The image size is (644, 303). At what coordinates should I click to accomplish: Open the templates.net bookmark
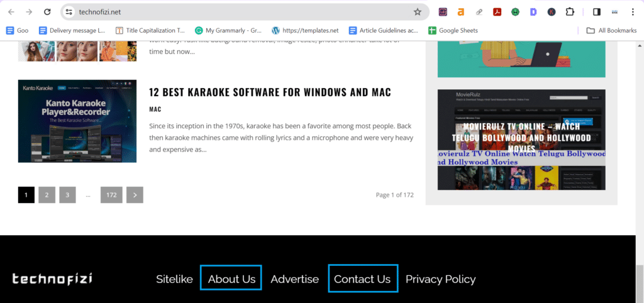pyautogui.click(x=305, y=30)
